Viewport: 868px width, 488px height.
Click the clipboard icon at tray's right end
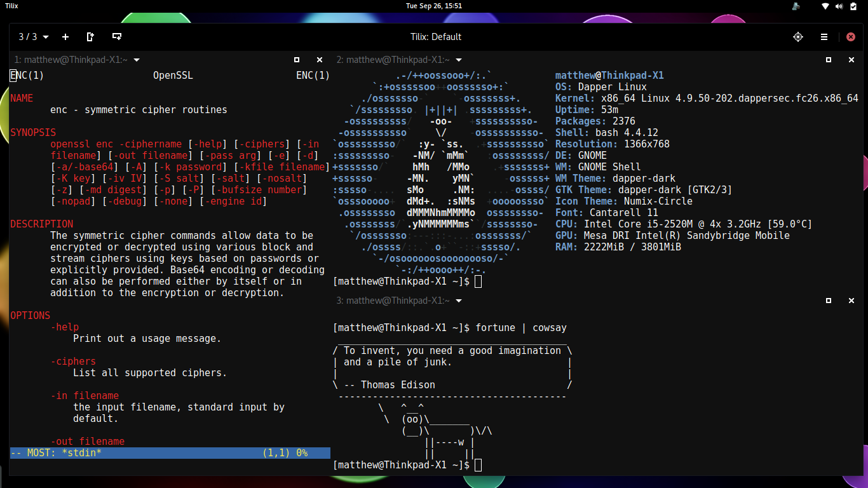pyautogui.click(x=853, y=6)
